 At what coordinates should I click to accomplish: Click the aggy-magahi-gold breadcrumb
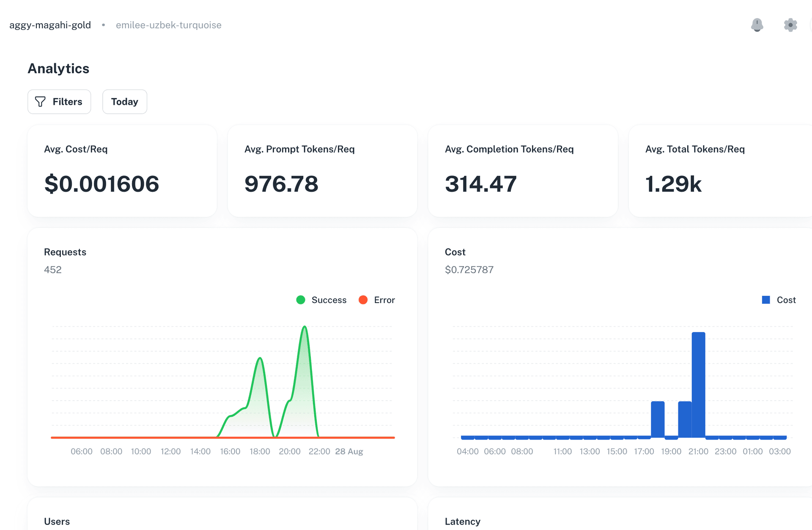50,25
